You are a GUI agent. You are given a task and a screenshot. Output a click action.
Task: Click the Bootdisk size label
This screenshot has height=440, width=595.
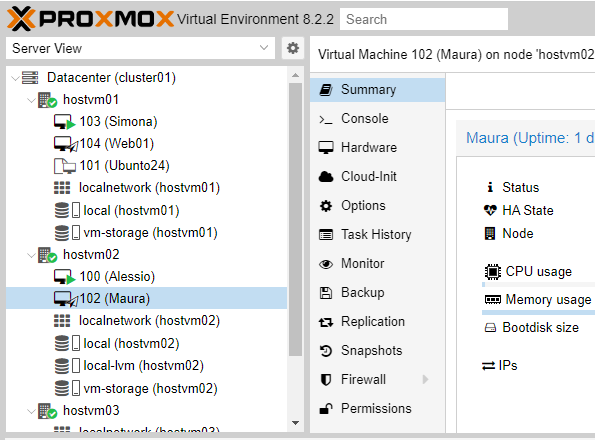pos(540,328)
